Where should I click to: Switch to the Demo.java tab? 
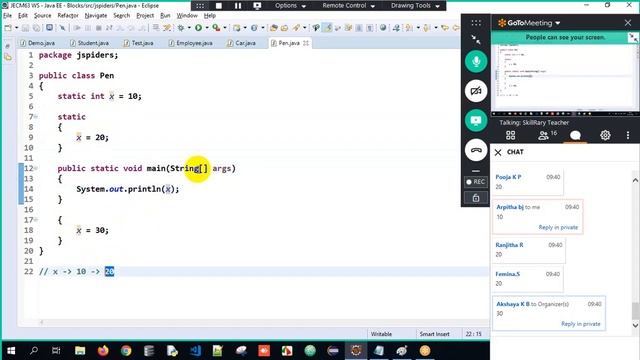coord(38,43)
